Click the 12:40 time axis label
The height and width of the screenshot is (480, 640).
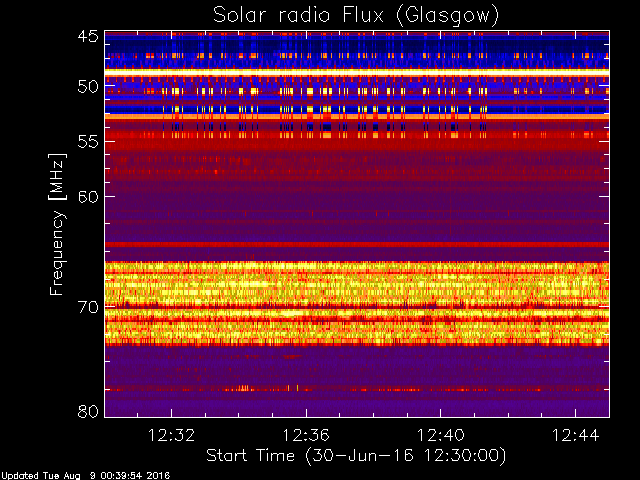[x=441, y=435]
